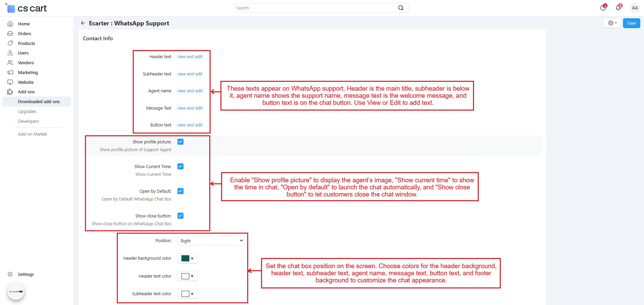Image resolution: width=644 pixels, height=305 pixels.
Task: Click into the top Search field
Action: click(315, 8)
